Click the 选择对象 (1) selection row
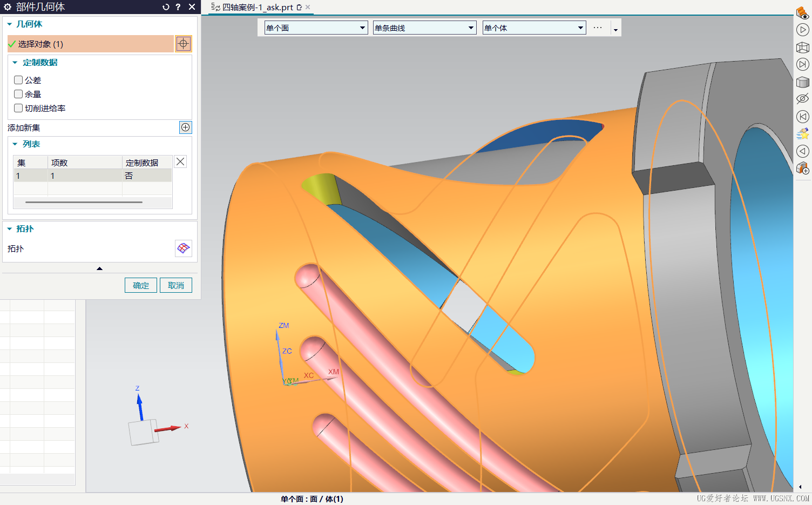812x505 pixels. 91,44
